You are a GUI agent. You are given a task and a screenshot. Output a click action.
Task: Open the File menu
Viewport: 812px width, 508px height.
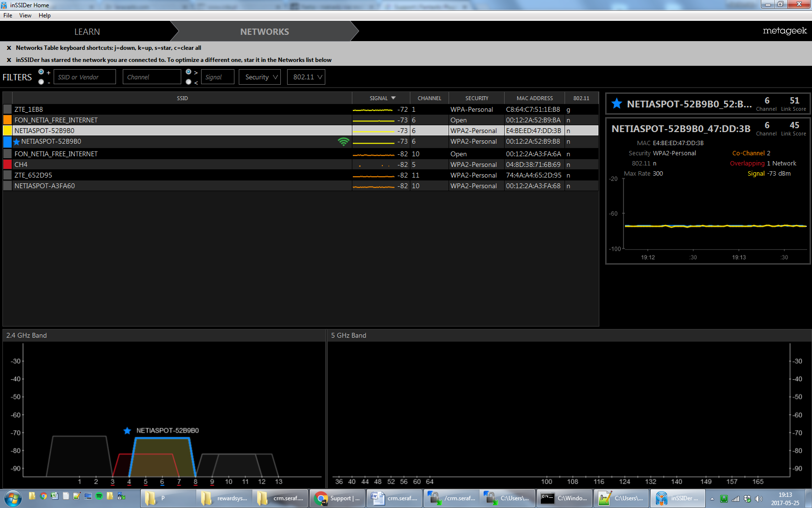[8, 15]
